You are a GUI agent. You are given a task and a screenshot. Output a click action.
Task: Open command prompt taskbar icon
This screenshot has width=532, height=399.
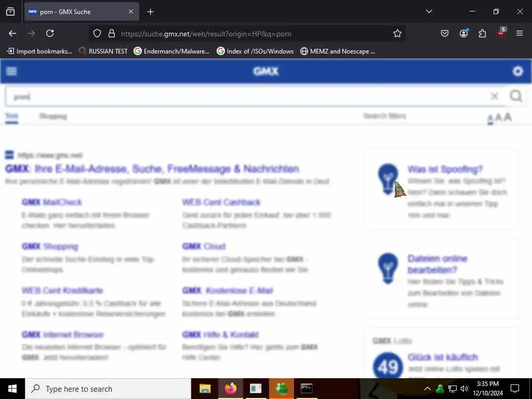click(x=307, y=389)
